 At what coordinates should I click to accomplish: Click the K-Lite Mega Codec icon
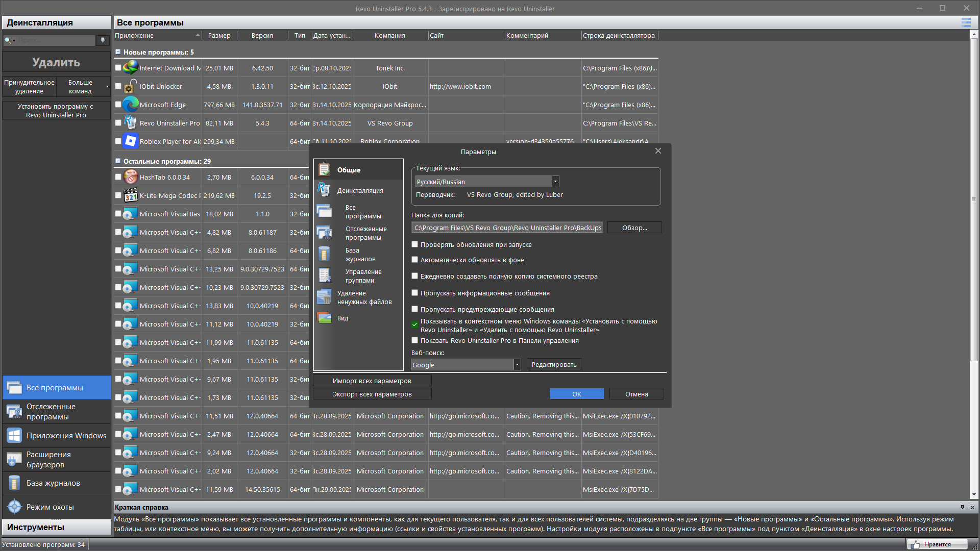click(x=131, y=195)
